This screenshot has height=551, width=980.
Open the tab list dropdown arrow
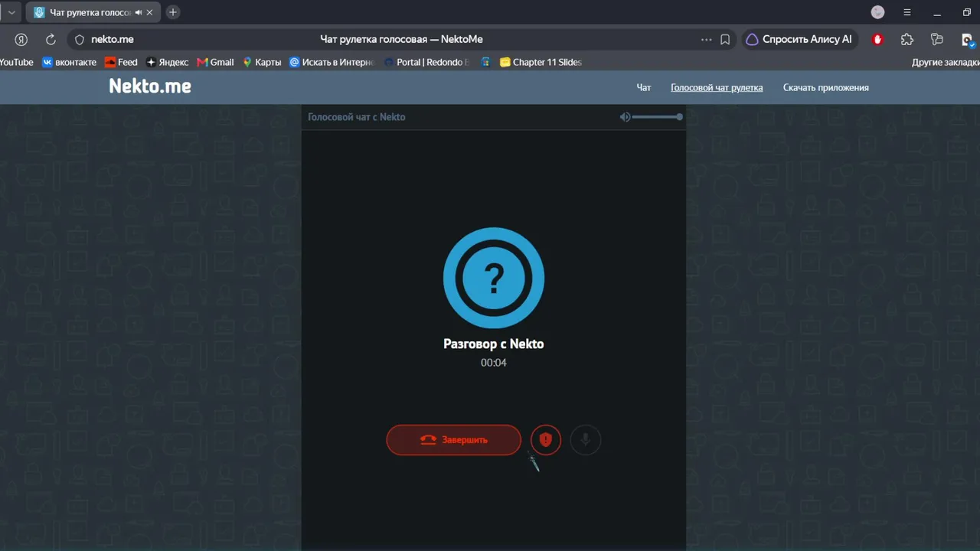coord(11,12)
